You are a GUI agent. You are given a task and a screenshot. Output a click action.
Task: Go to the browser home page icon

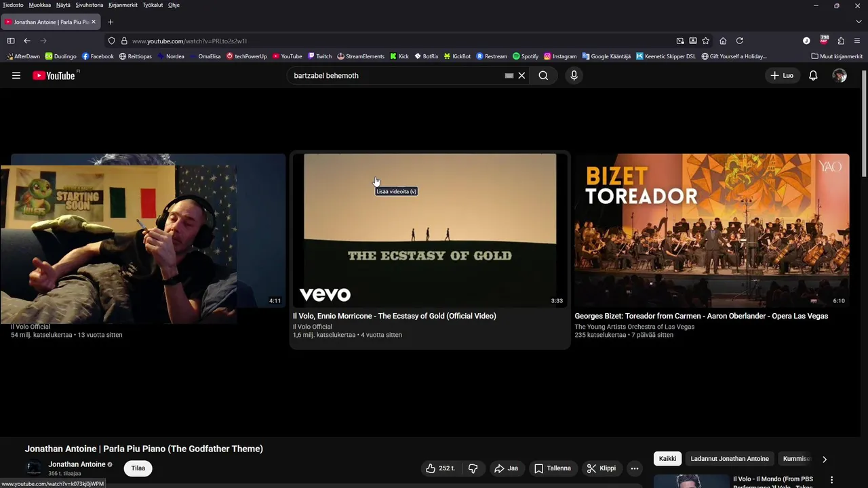pos(723,41)
